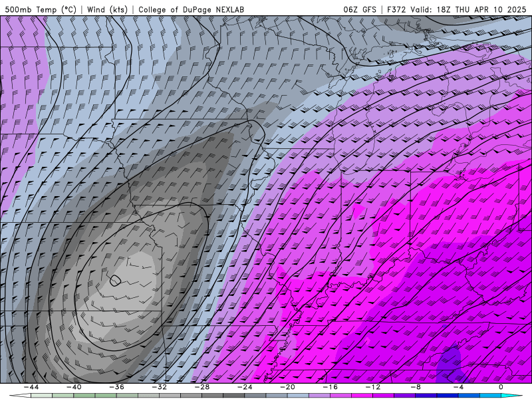Click the -36 colorbar scale label
The image size is (532, 399).
pos(116,387)
